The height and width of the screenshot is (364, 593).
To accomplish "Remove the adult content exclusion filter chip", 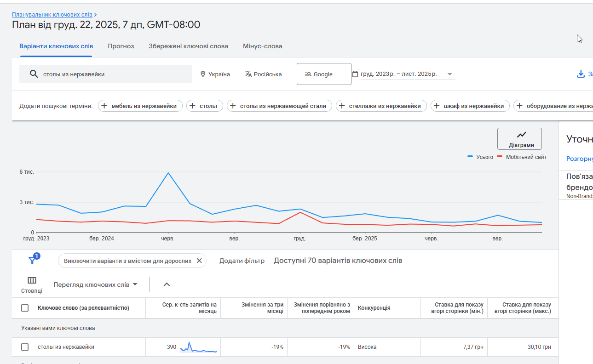I will click(199, 261).
